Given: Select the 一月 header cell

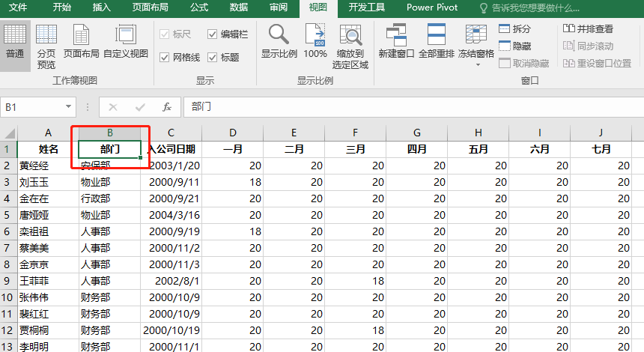Looking at the screenshot, I should click(x=232, y=150).
